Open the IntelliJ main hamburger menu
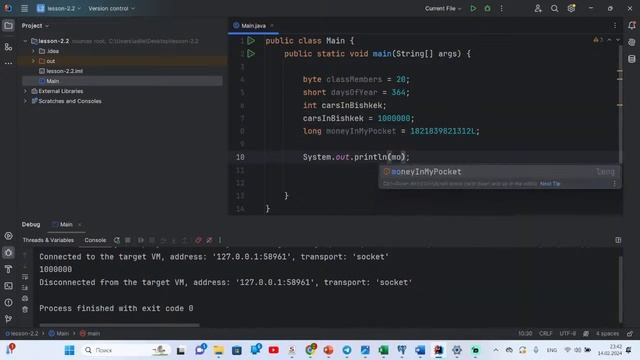Image resolution: width=640 pixels, height=360 pixels. coord(24,8)
